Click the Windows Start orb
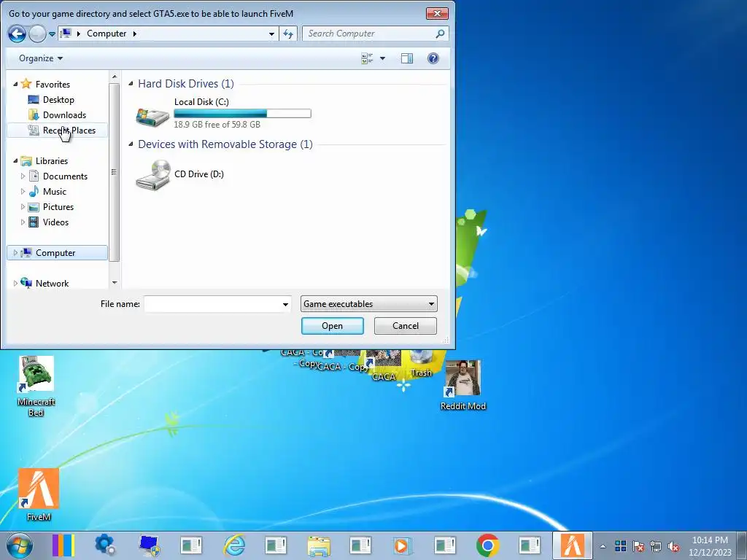 coord(20,545)
